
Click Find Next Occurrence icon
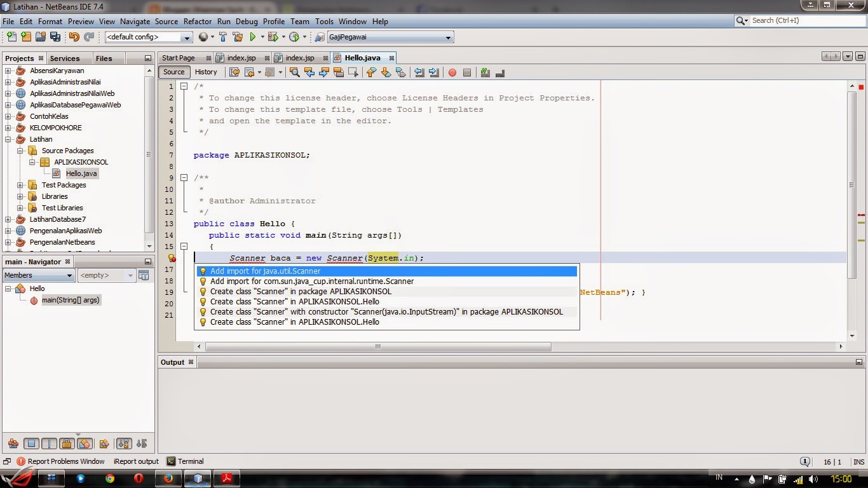pyautogui.click(x=324, y=72)
